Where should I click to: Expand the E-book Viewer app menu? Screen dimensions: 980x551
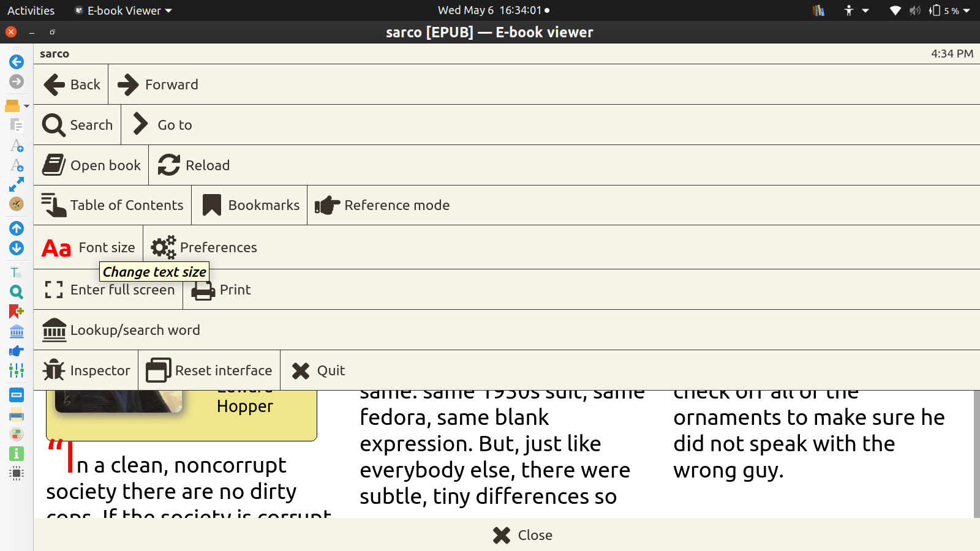(123, 10)
